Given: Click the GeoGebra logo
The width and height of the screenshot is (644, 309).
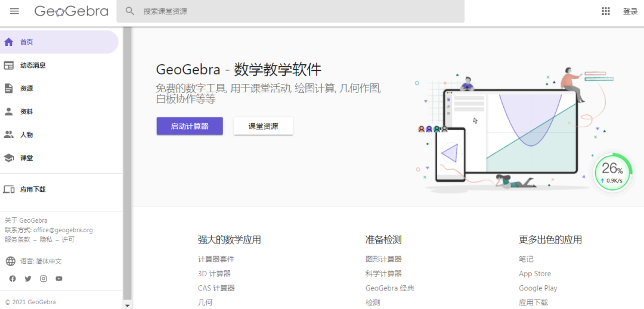Looking at the screenshot, I should click(x=71, y=11).
